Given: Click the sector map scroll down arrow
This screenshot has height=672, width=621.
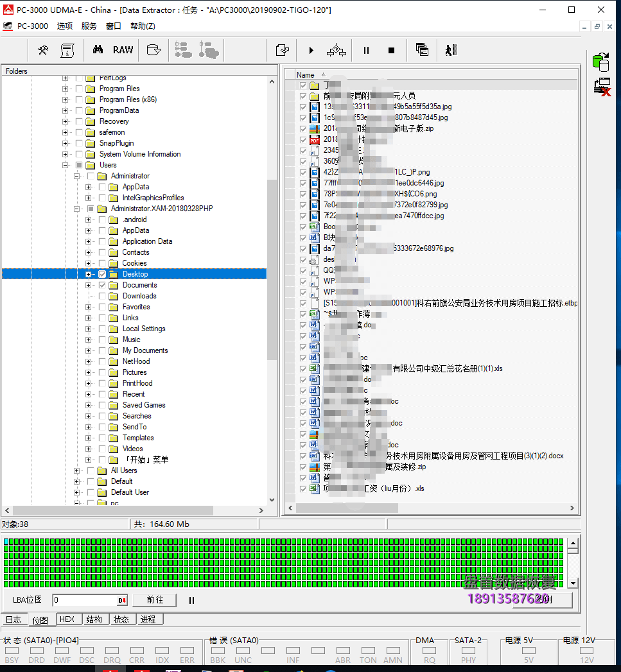Looking at the screenshot, I should click(x=573, y=583).
